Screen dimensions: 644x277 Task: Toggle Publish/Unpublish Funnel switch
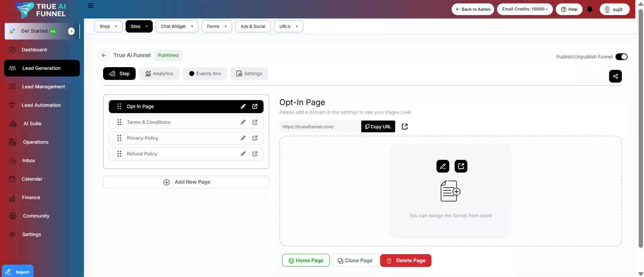click(621, 57)
